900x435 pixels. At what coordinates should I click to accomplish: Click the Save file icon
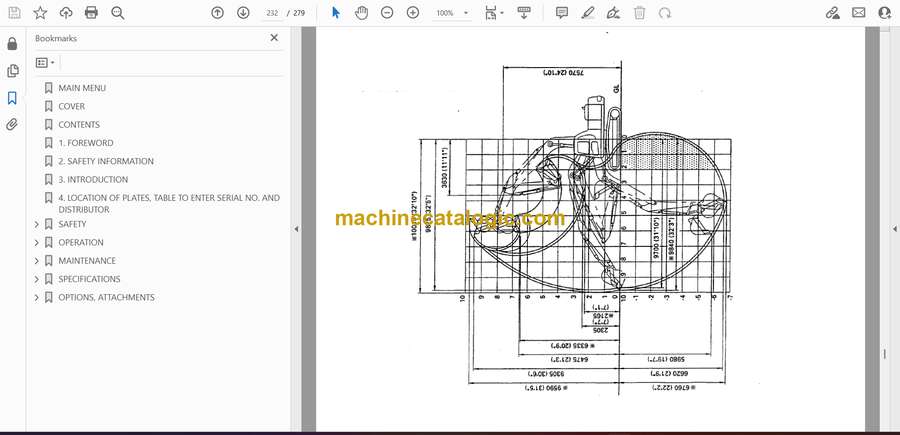(x=14, y=13)
